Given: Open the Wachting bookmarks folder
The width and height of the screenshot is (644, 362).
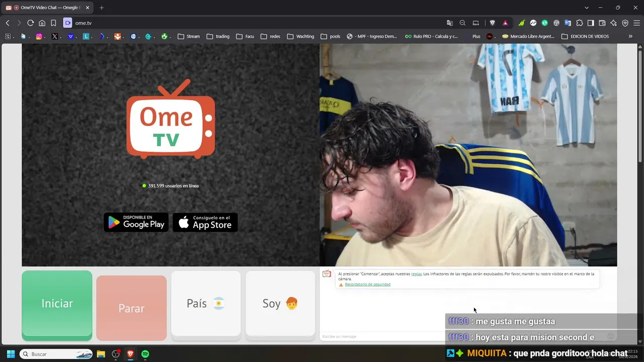Looking at the screenshot, I should 300,36.
